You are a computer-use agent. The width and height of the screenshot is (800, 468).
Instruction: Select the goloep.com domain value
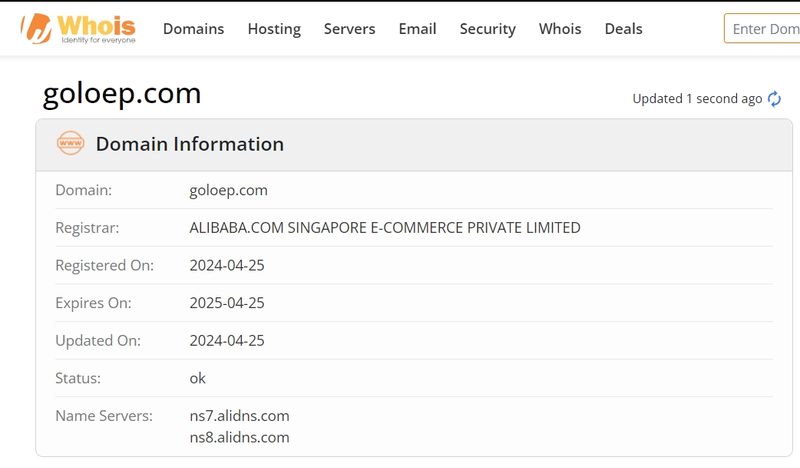229,190
